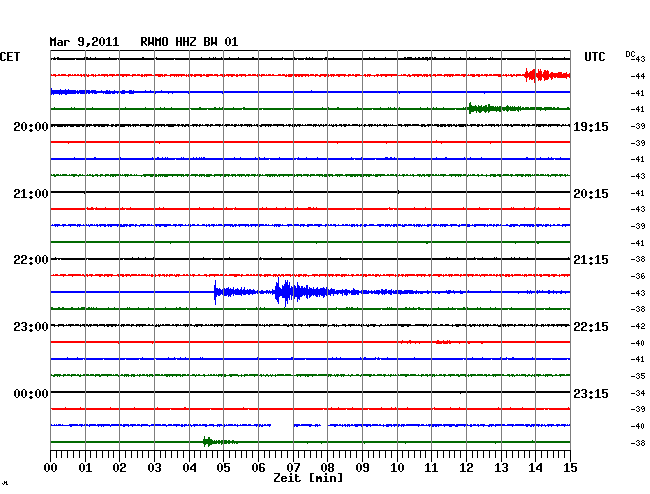Click the 'Zeit [min]' axis title
The height and width of the screenshot is (494, 650).
[308, 478]
